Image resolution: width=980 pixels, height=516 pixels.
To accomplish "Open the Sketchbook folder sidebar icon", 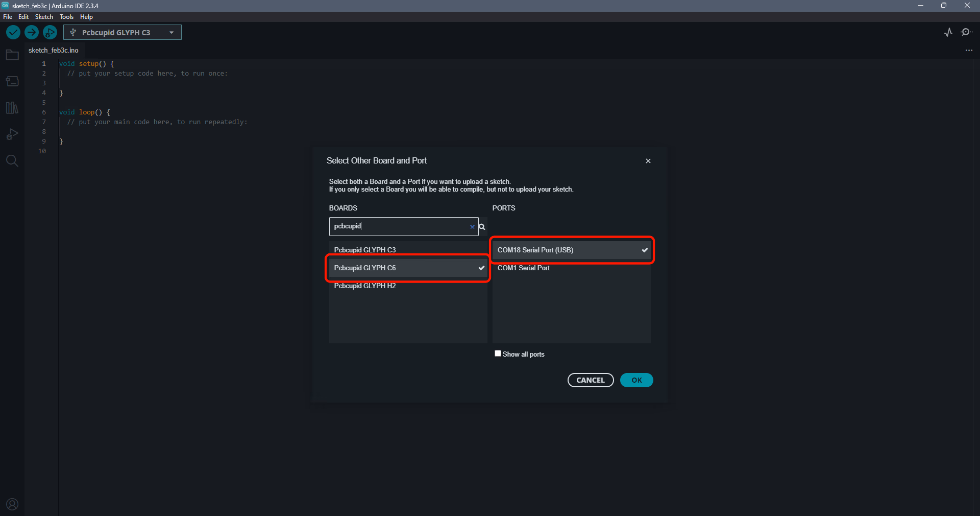I will [x=12, y=55].
